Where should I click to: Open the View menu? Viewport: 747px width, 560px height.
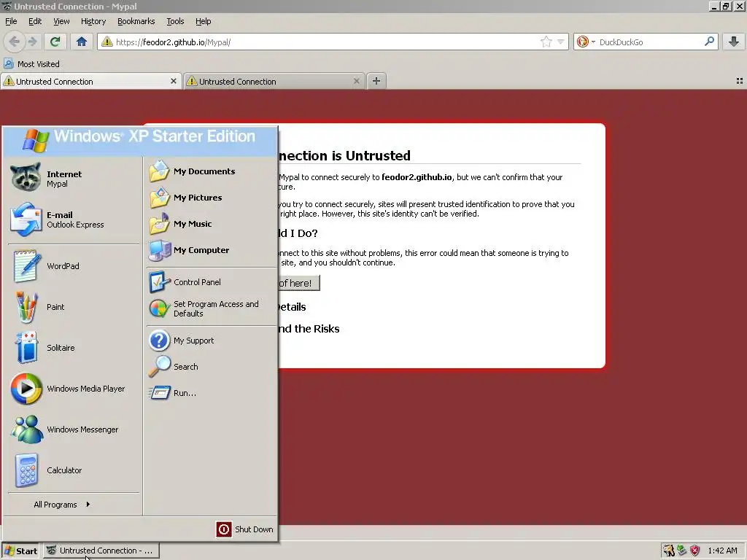pyautogui.click(x=61, y=21)
